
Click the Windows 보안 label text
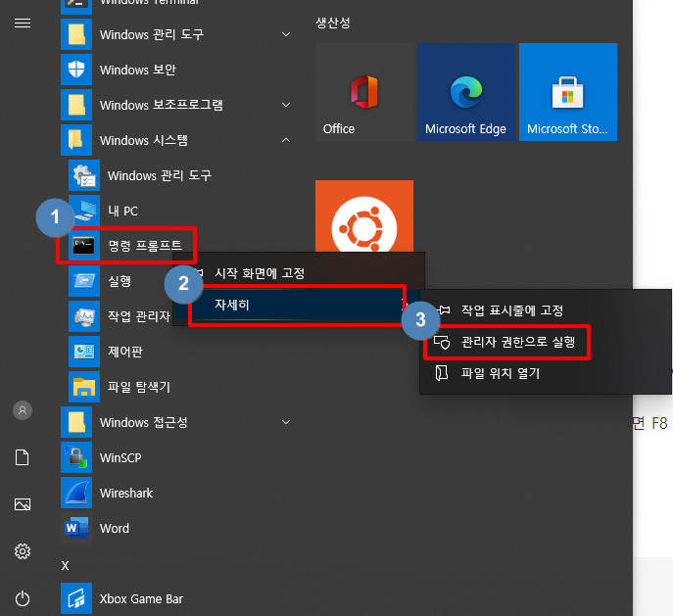(x=138, y=70)
